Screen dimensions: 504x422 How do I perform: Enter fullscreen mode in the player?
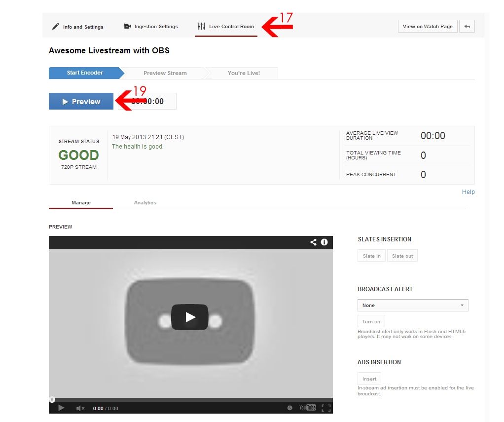point(326,408)
